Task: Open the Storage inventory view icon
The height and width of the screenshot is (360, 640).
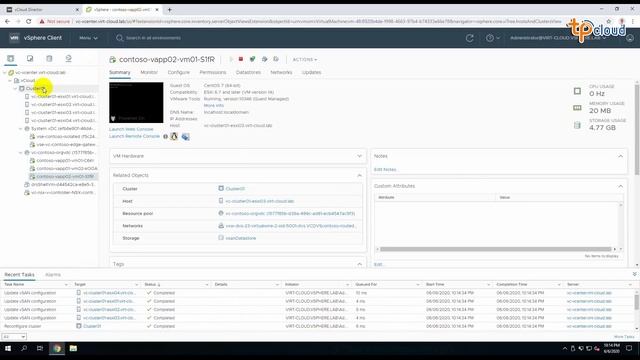Action: pos(49,58)
